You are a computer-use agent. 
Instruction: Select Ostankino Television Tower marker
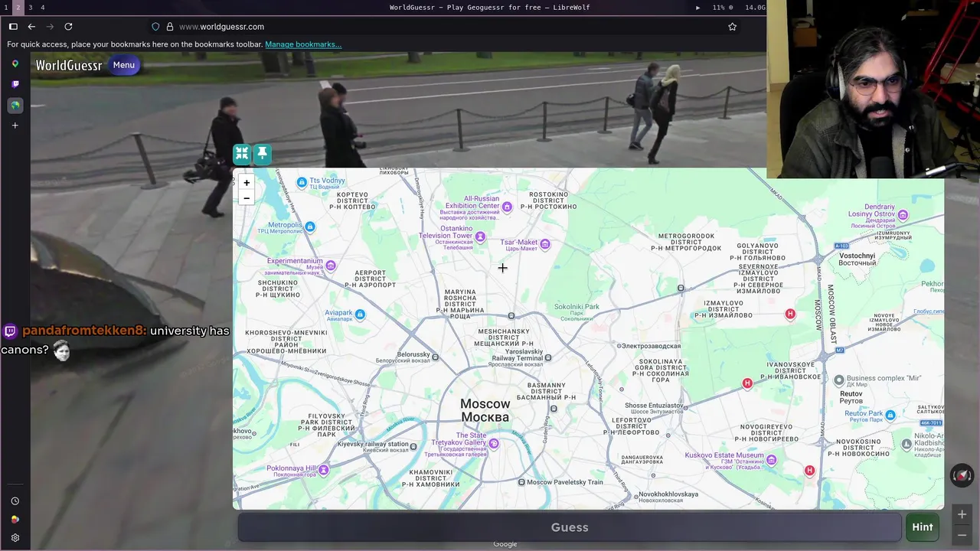point(480,237)
